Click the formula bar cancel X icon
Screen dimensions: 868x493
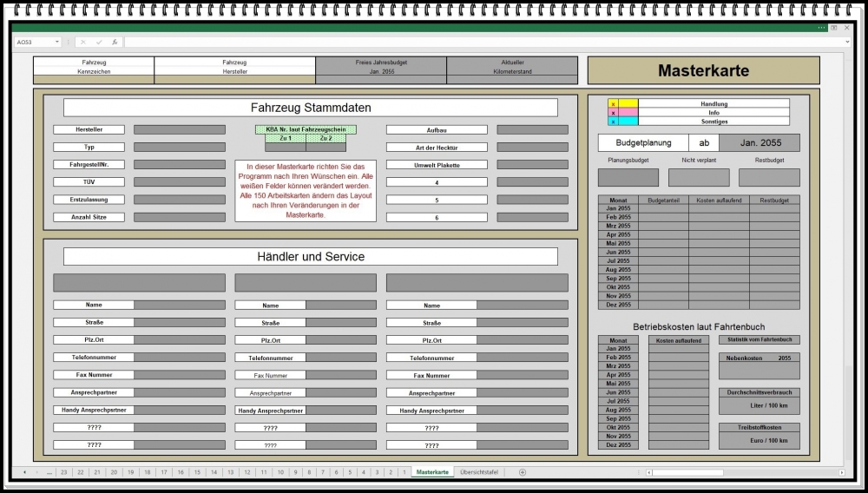tap(83, 42)
